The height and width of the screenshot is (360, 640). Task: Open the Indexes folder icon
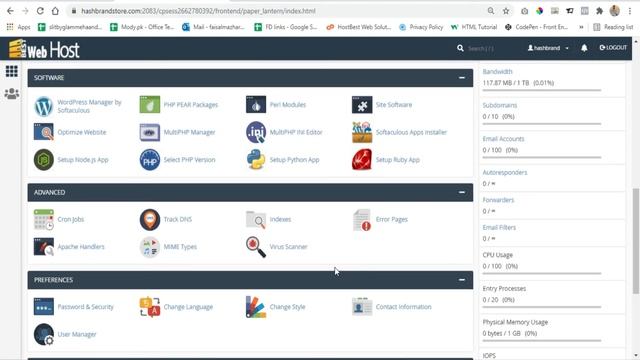pos(256,220)
